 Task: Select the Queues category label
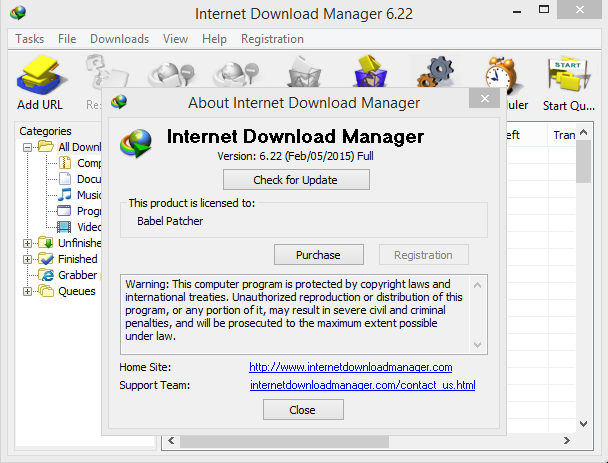[77, 291]
